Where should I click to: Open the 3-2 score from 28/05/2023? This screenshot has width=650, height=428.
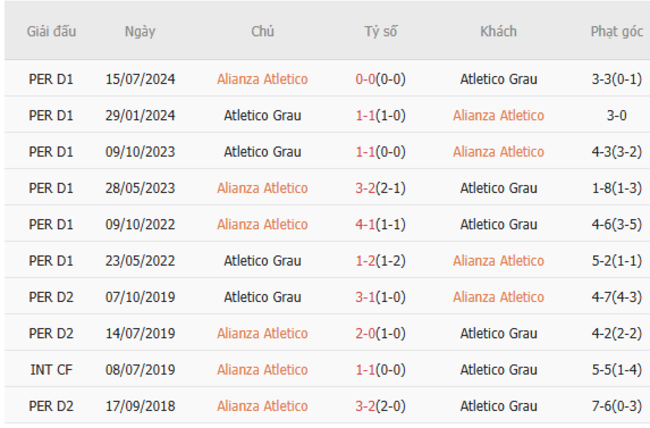tap(366, 188)
